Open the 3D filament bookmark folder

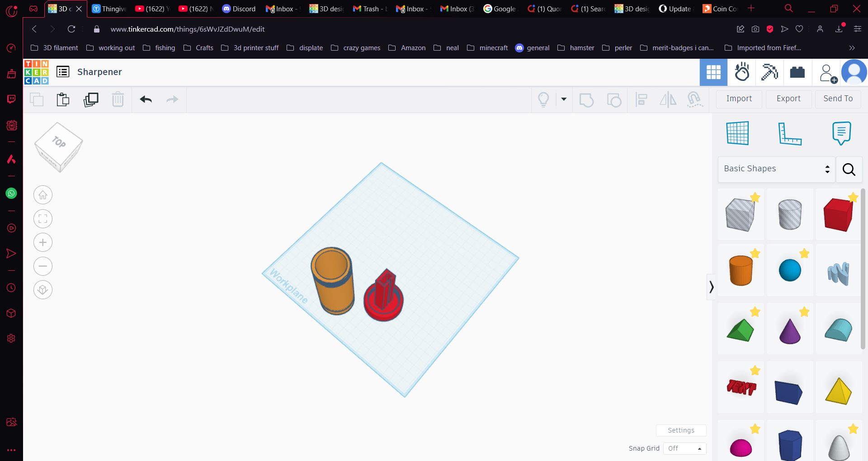click(x=54, y=48)
